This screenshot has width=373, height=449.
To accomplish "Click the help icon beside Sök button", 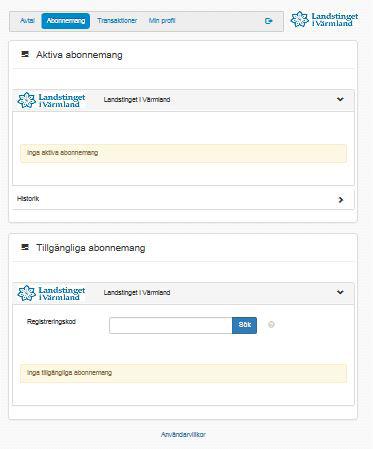I will (271, 324).
